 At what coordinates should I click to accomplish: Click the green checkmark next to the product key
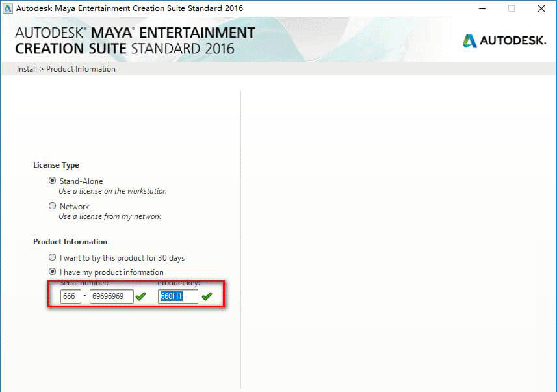click(x=207, y=296)
